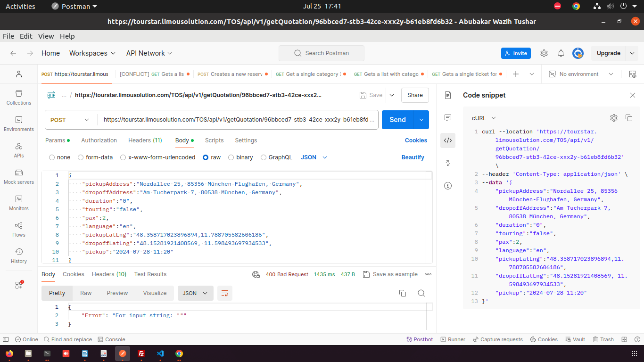Choose the GraphQL body option
The width and height of the screenshot is (644, 362).
264,157
